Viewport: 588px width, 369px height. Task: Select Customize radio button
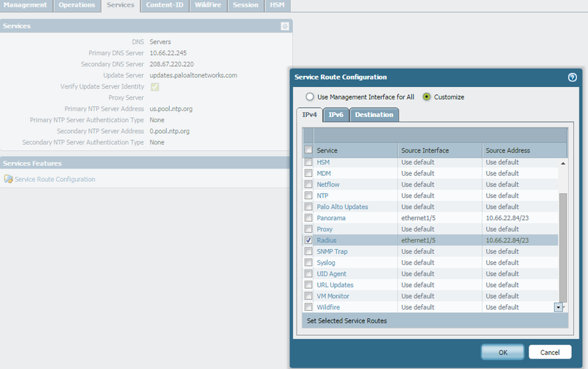[427, 96]
